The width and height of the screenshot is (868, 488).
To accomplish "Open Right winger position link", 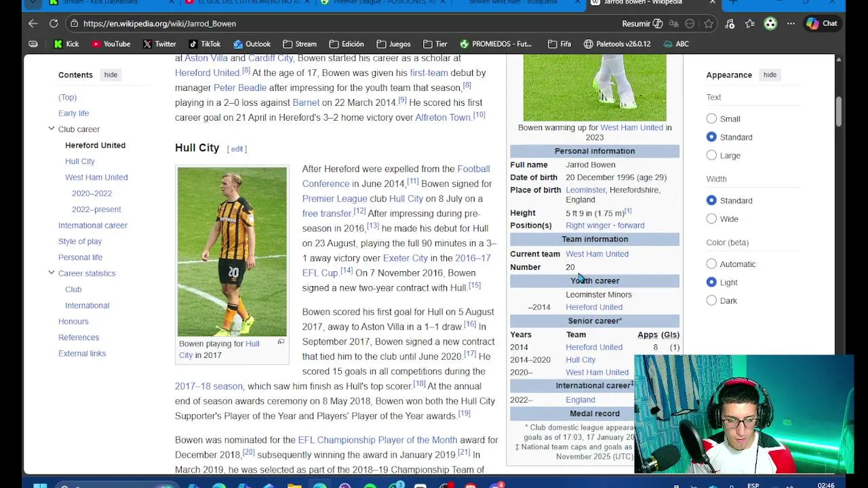I will [589, 225].
